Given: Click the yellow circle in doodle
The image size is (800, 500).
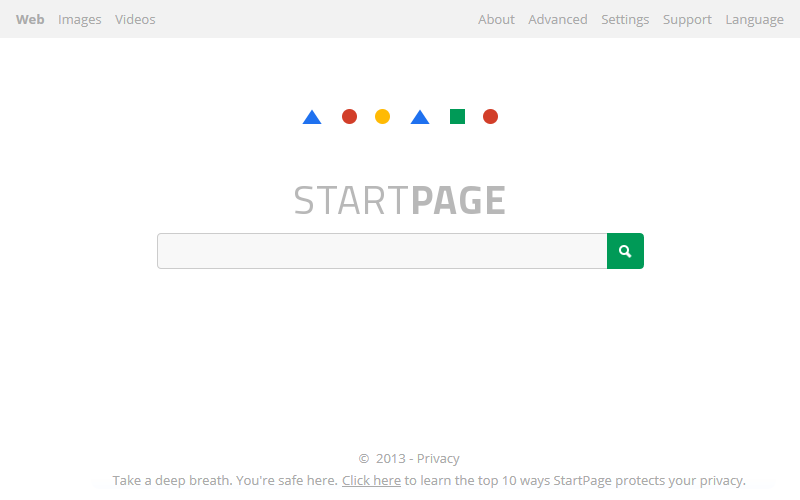Looking at the screenshot, I should [382, 116].
